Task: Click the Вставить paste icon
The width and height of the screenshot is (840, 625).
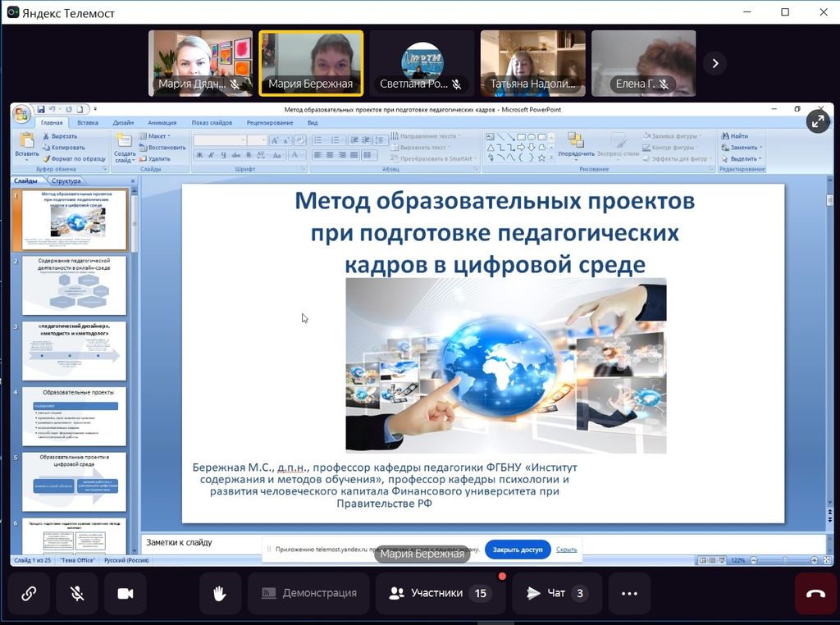Action: (26, 144)
